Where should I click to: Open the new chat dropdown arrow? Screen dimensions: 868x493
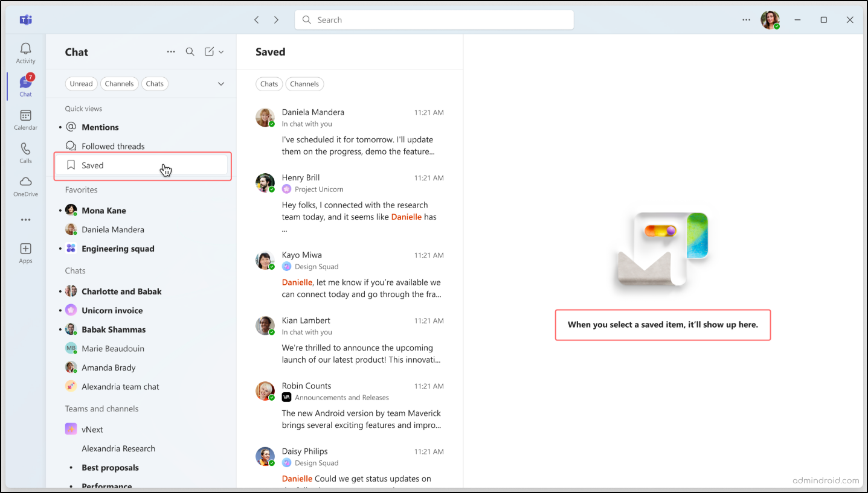click(x=220, y=52)
